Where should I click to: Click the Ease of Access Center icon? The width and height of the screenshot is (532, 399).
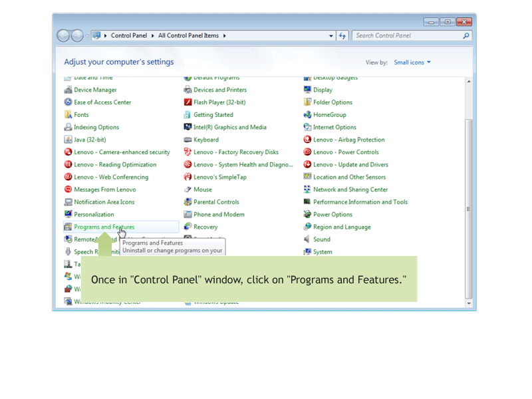pos(68,102)
